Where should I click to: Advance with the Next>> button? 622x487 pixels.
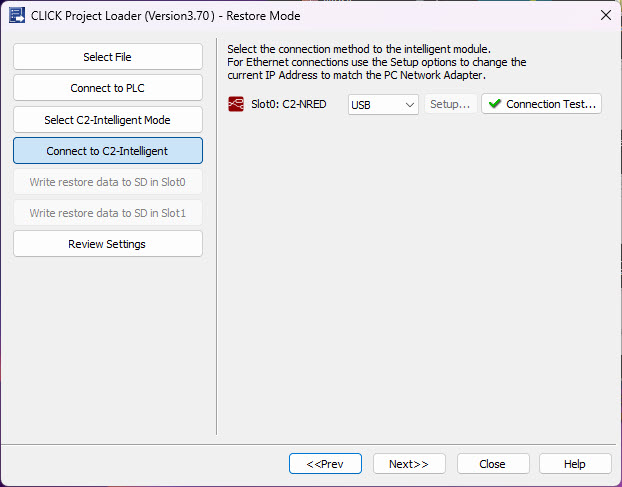(x=409, y=464)
